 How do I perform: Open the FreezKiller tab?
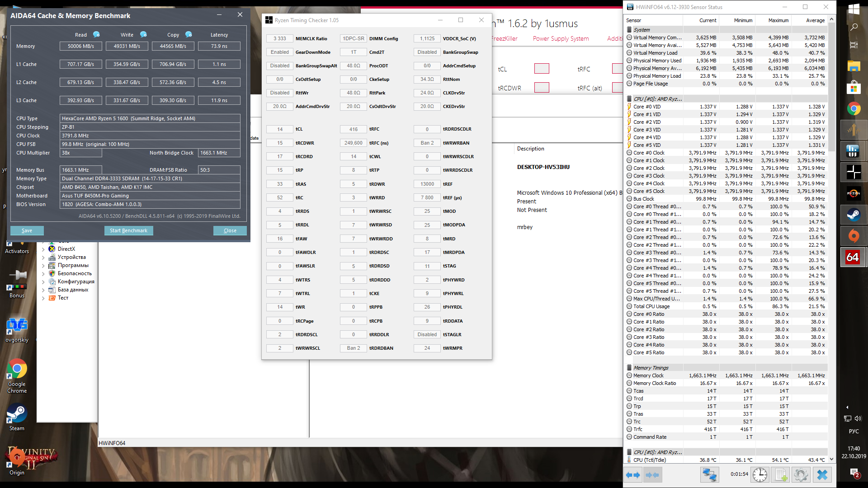505,38
